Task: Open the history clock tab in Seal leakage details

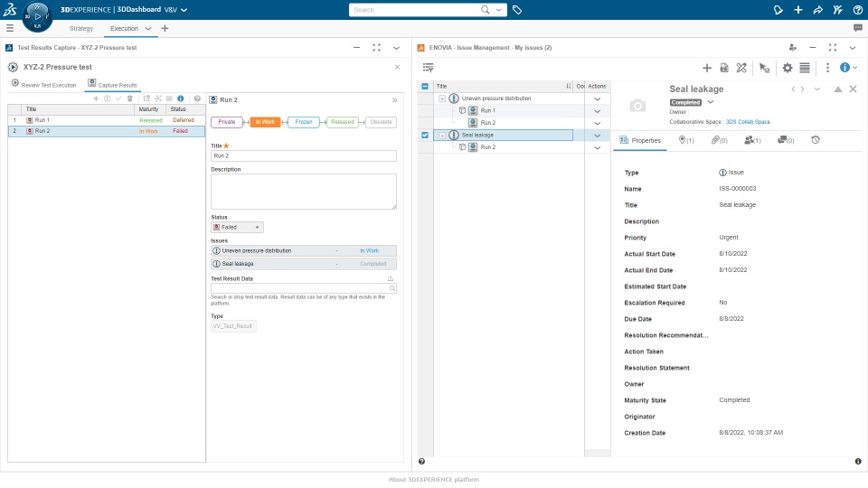Action: pos(816,140)
